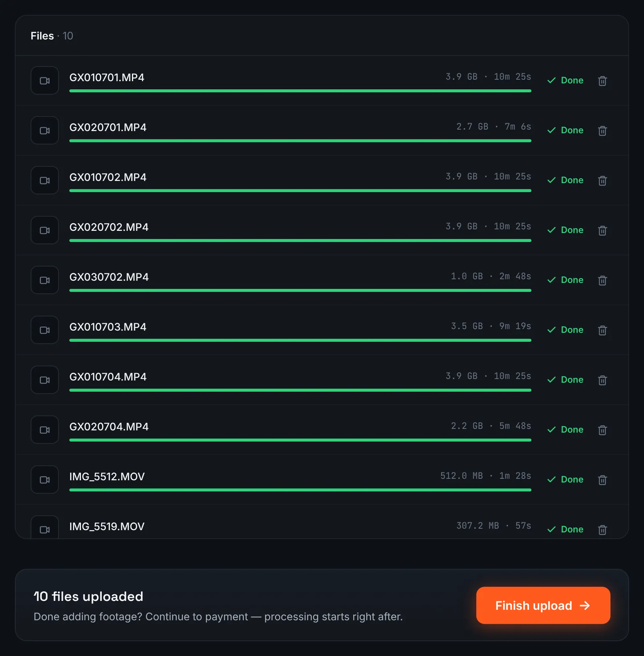The image size is (644, 656).
Task: Click the GX020701.MP4 file name
Action: 108,127
